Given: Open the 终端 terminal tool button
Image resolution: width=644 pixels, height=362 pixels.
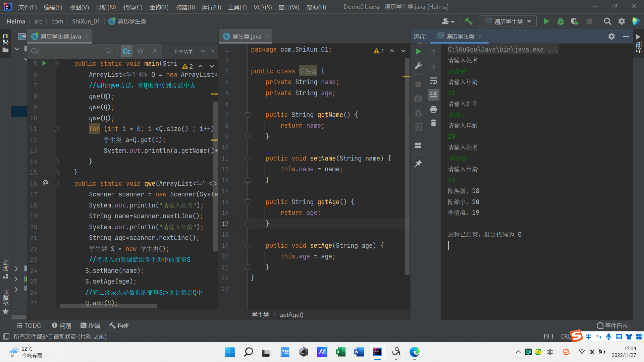Looking at the screenshot, I should [90, 325].
